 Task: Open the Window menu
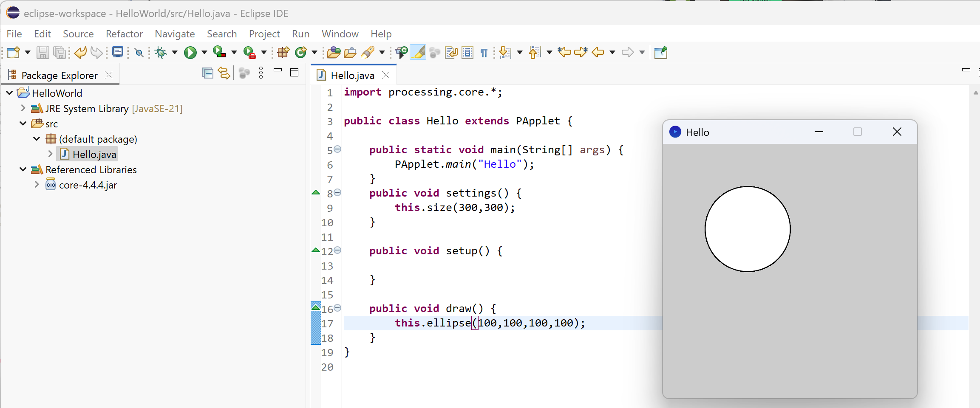click(340, 34)
